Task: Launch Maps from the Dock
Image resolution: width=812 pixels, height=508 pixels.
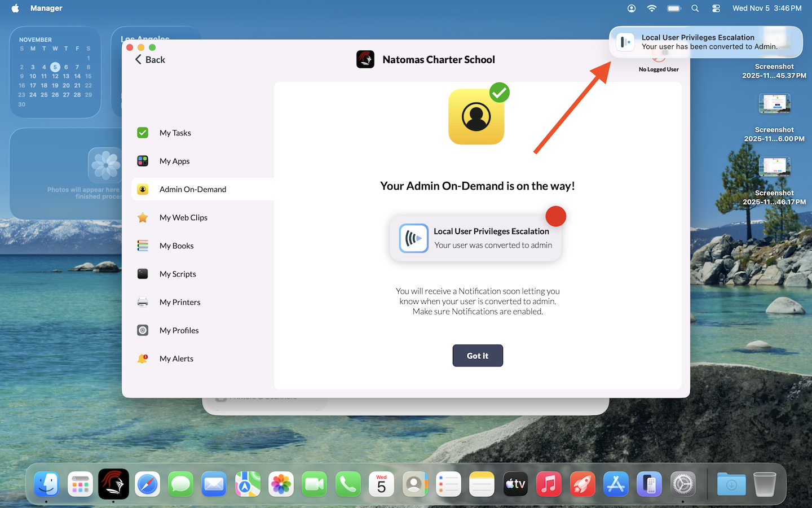Action: click(x=248, y=484)
